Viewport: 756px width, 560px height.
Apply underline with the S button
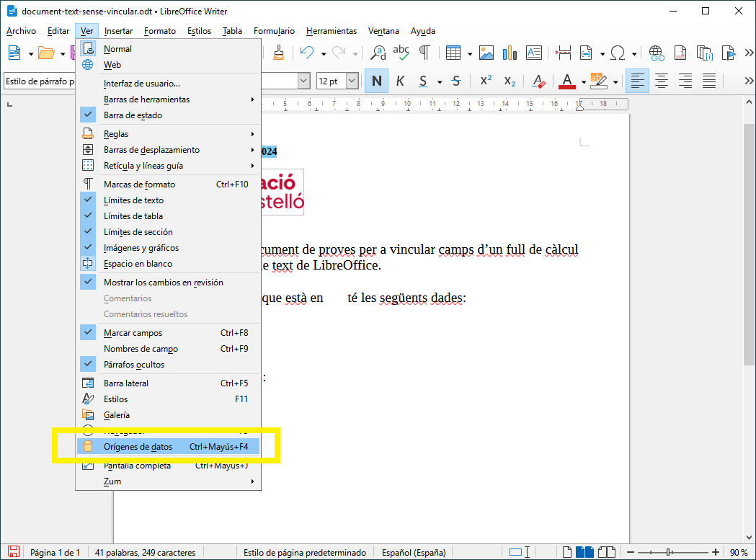423,81
